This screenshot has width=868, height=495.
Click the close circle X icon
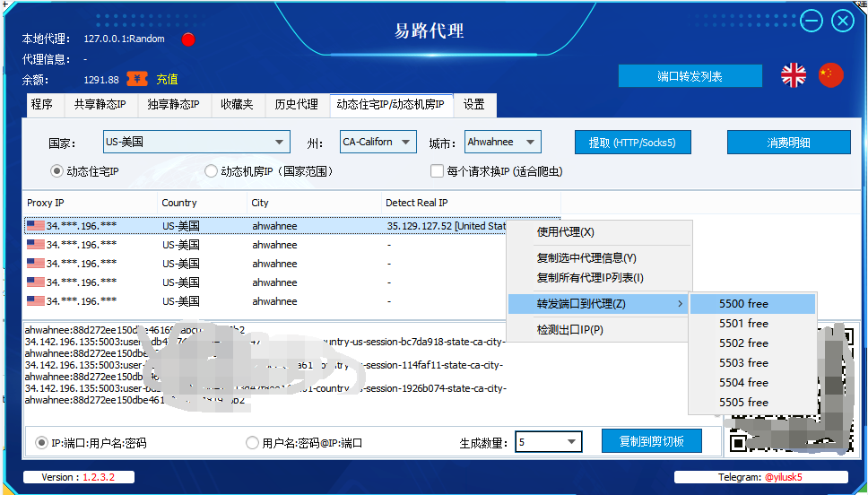tap(843, 21)
